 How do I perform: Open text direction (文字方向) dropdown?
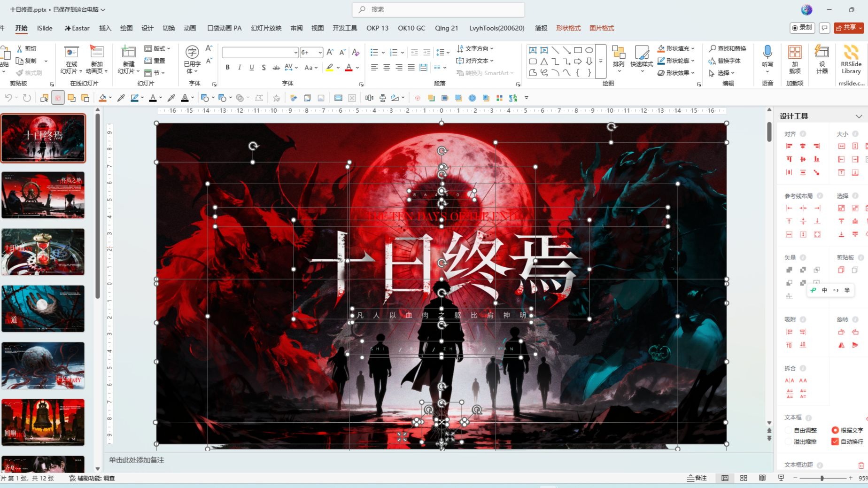click(475, 48)
